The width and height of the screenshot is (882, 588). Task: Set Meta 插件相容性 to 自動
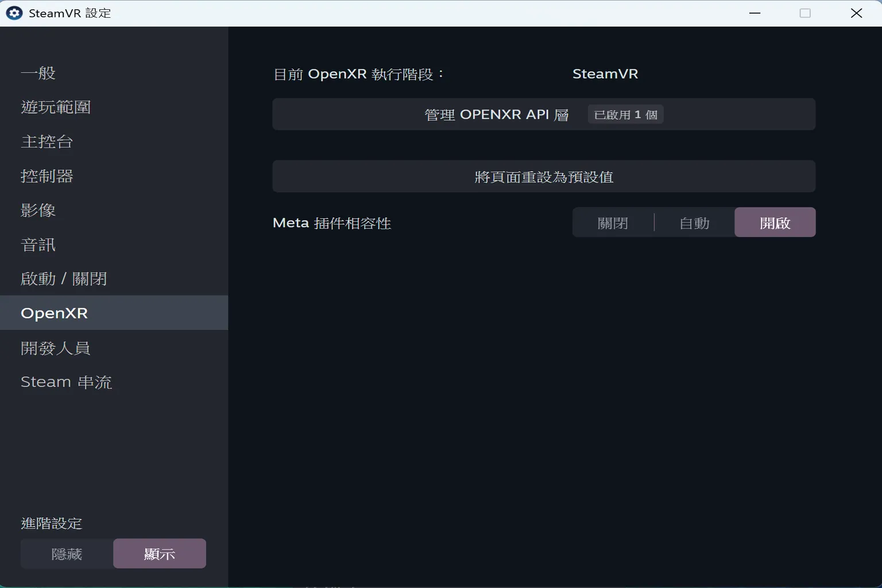pos(694,222)
